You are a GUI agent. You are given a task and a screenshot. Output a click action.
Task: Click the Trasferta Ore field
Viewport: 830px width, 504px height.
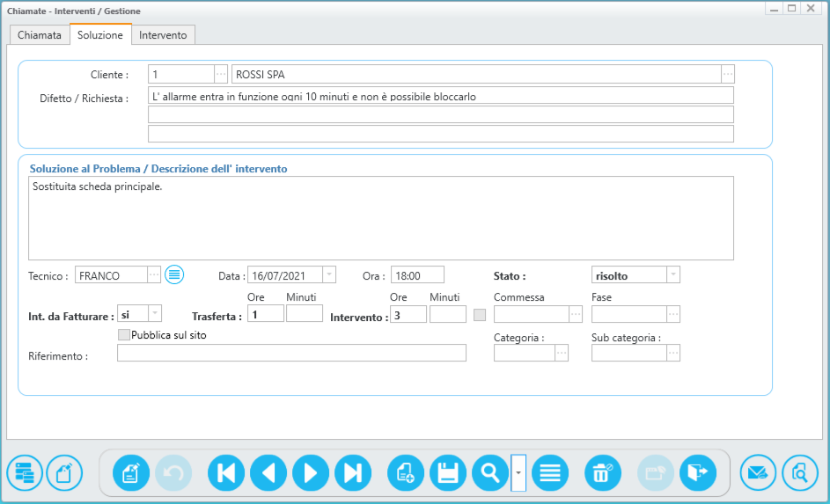coord(266,314)
